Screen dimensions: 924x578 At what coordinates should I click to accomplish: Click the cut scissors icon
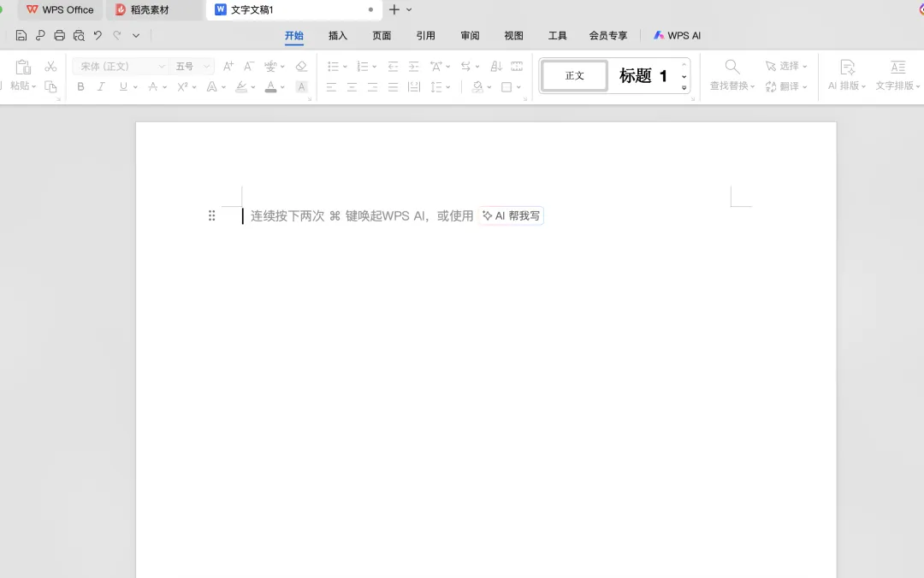click(x=50, y=66)
